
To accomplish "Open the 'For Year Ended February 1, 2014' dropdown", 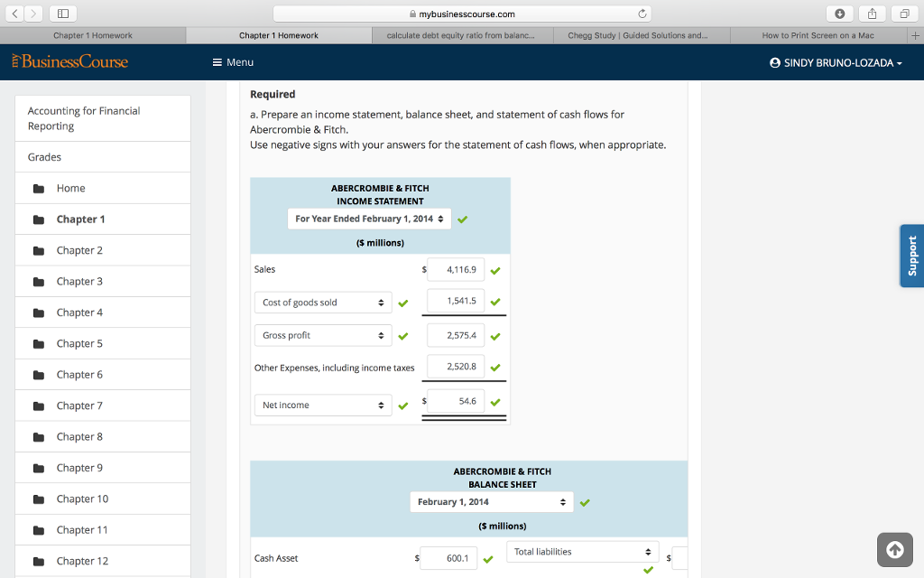I will [x=369, y=219].
